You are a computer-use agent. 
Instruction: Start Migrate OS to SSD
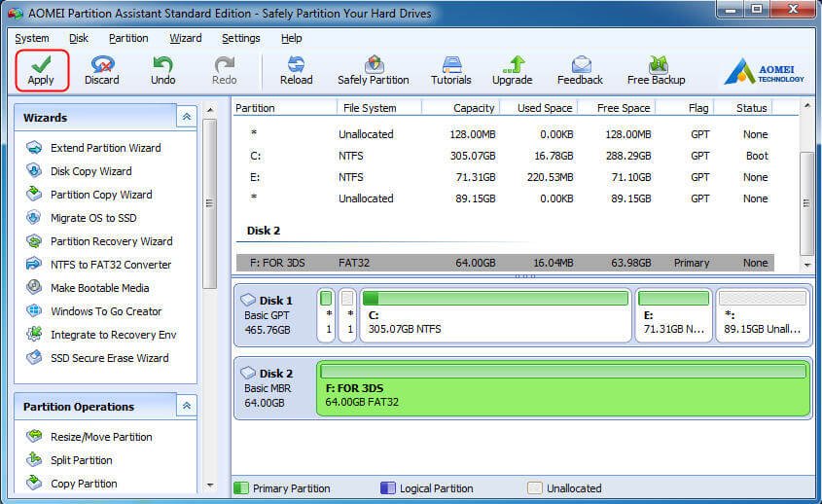click(82, 218)
